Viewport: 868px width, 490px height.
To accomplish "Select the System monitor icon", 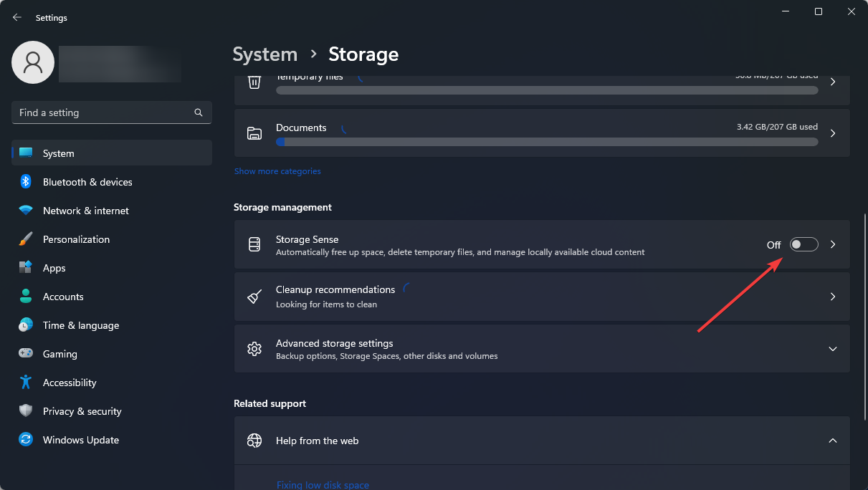I will click(x=26, y=153).
